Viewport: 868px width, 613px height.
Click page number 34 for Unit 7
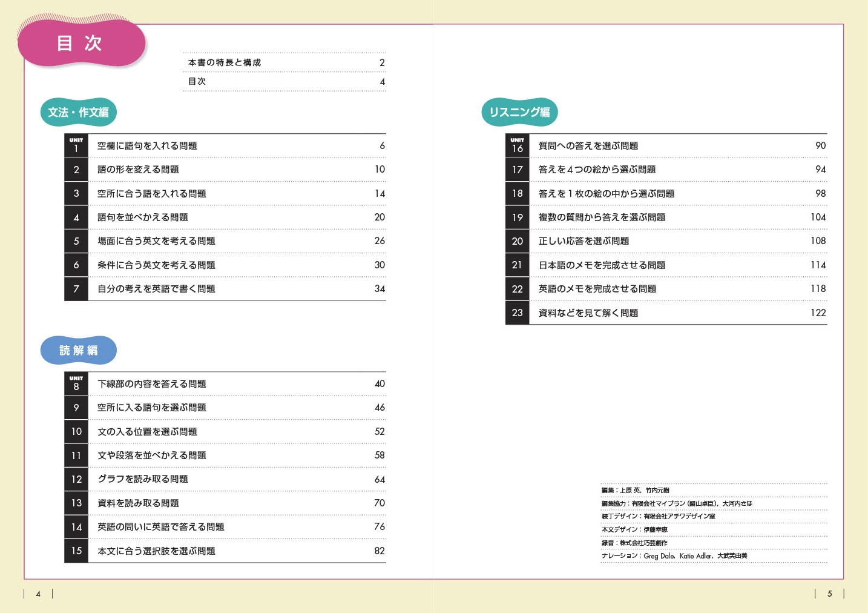pyautogui.click(x=380, y=289)
